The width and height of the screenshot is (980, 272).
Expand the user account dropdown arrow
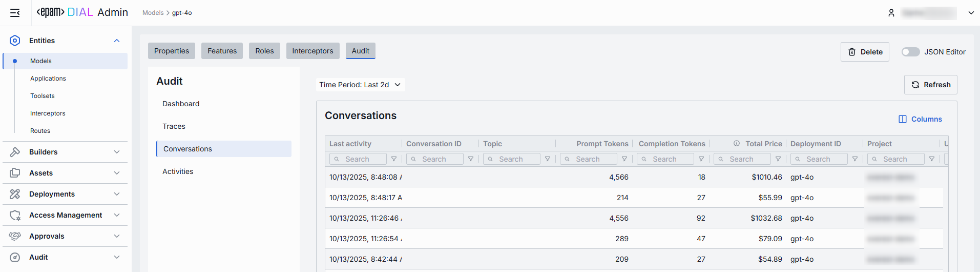pyautogui.click(x=971, y=13)
